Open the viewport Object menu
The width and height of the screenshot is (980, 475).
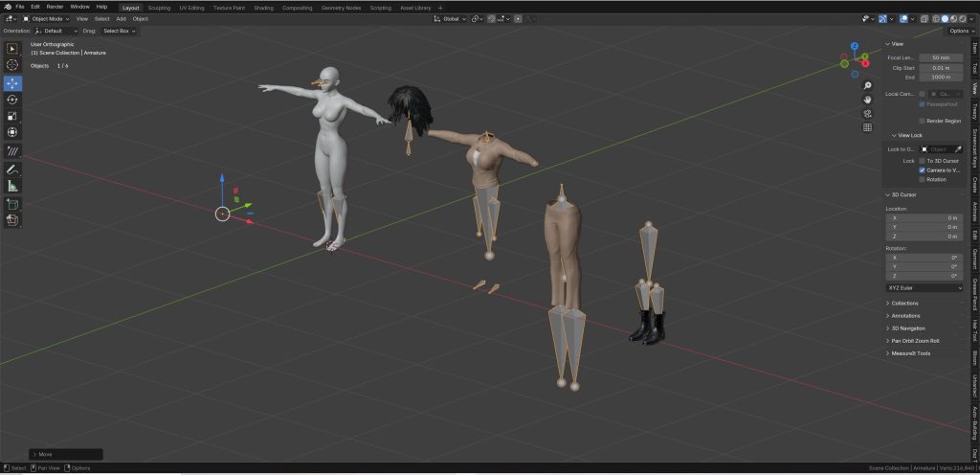click(x=140, y=19)
